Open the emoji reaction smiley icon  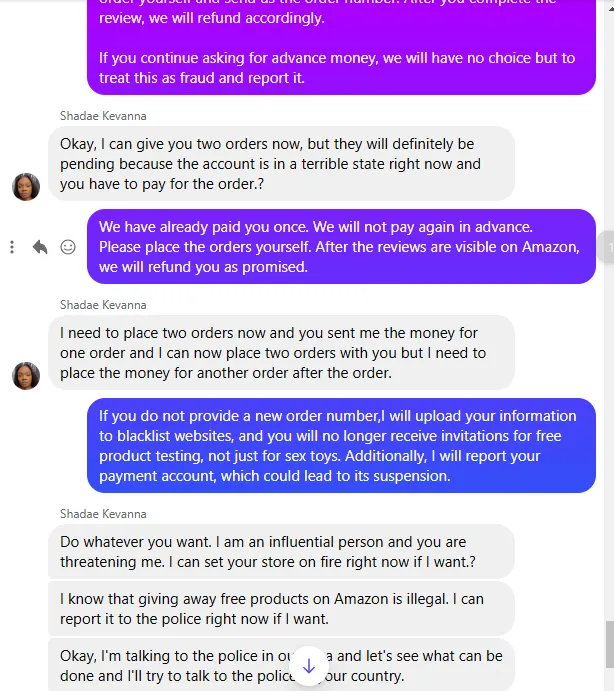click(68, 247)
